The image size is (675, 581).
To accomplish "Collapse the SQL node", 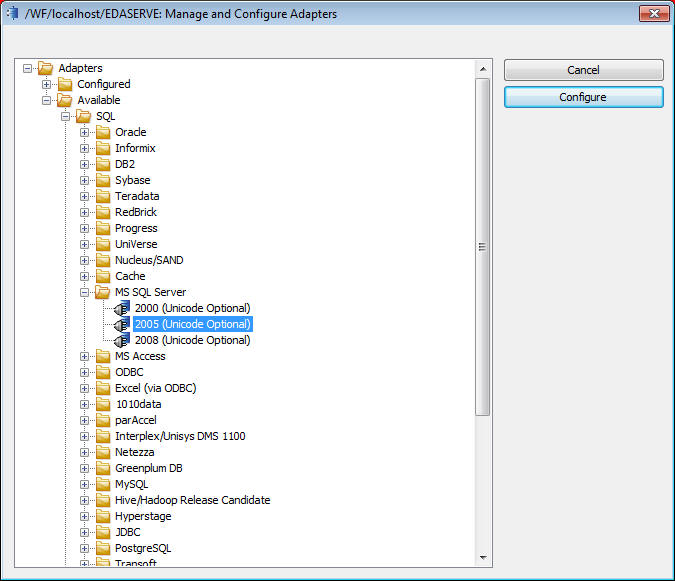I will 65,116.
